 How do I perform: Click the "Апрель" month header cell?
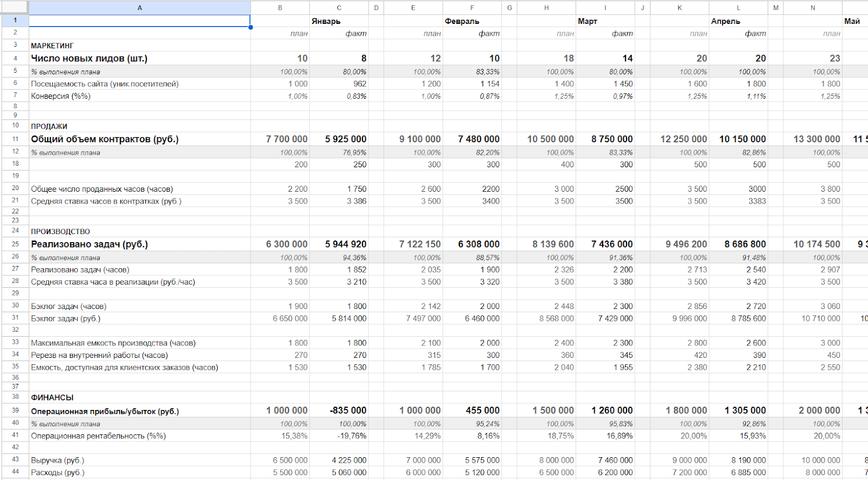pyautogui.click(x=738, y=21)
